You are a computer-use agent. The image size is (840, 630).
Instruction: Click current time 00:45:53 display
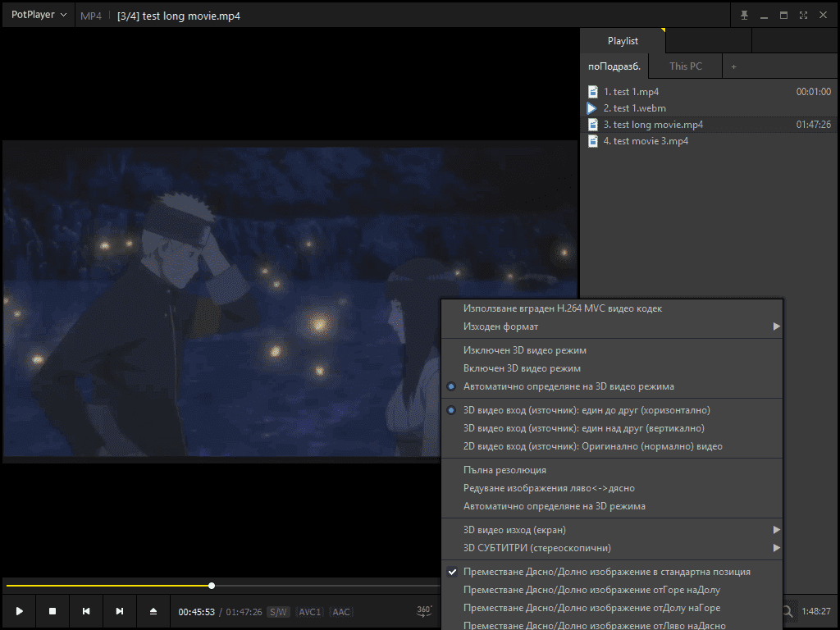click(x=197, y=612)
